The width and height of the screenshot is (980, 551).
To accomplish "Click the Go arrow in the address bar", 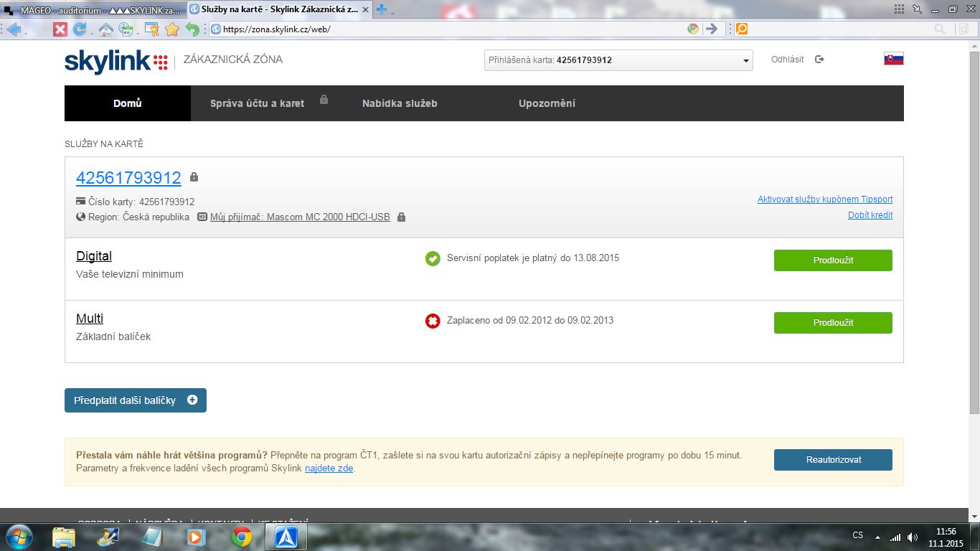I will (x=711, y=29).
